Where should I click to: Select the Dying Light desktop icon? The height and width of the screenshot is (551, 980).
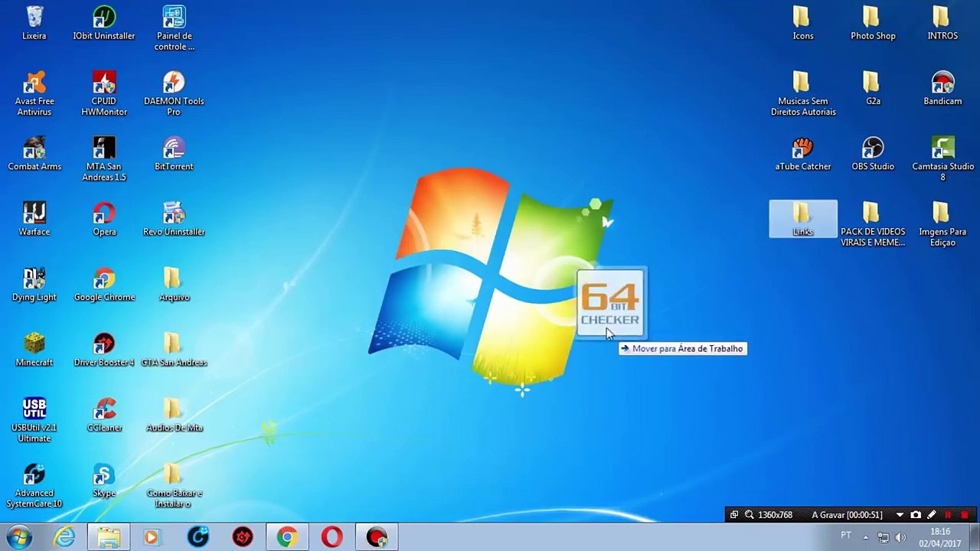point(34,284)
